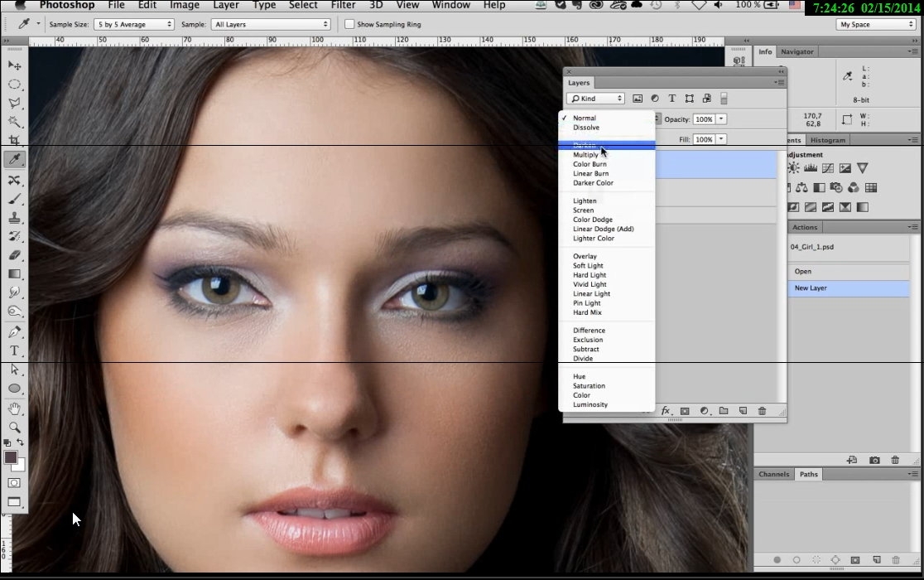Select the Path Selection tool
Viewport: 924px width, 580px height.
click(x=14, y=370)
